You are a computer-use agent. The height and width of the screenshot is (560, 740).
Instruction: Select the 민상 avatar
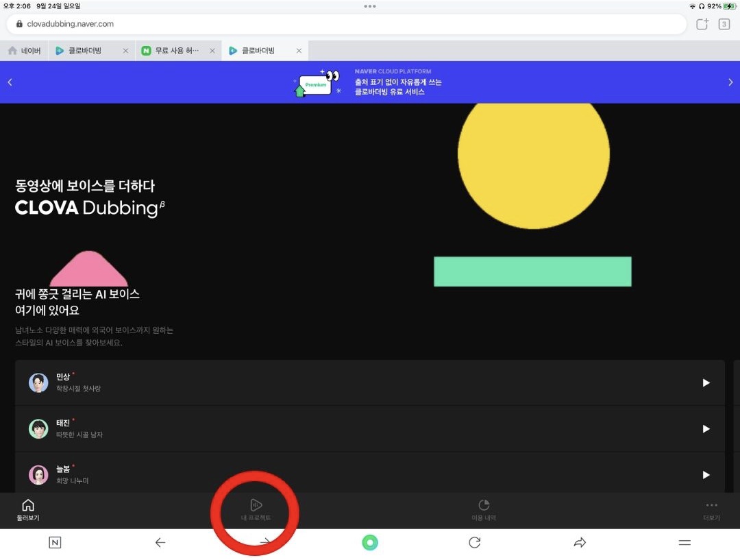tap(38, 382)
